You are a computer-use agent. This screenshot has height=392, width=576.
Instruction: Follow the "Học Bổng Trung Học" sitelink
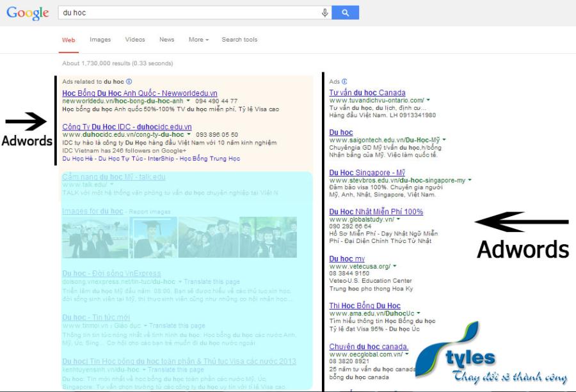click(210, 159)
